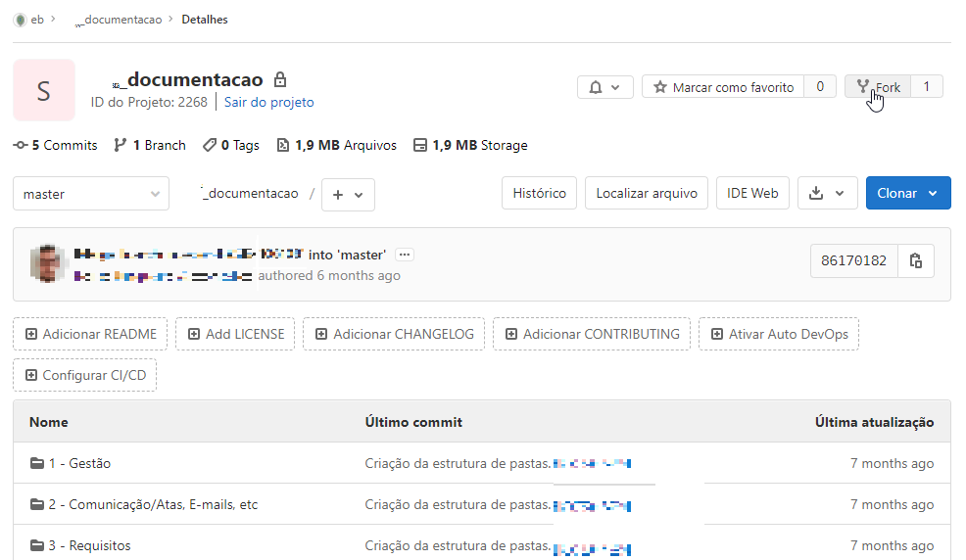Click the Último commit column header
Image resolution: width=966 pixels, height=560 pixels.
pyautogui.click(x=413, y=422)
